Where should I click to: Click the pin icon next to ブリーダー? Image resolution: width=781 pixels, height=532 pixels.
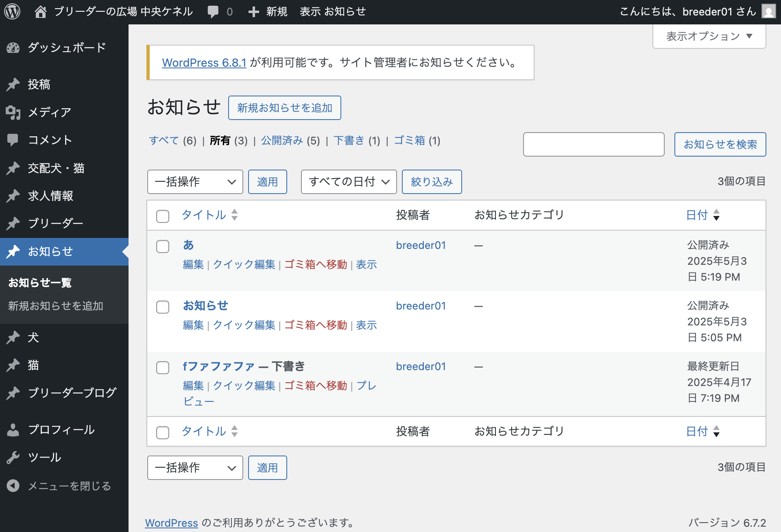[13, 223]
